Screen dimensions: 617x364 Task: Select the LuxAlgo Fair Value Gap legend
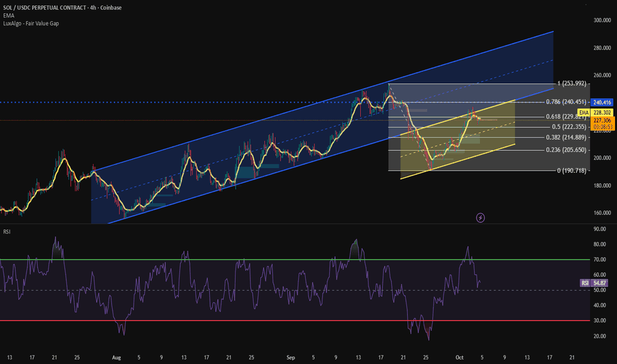[31, 23]
